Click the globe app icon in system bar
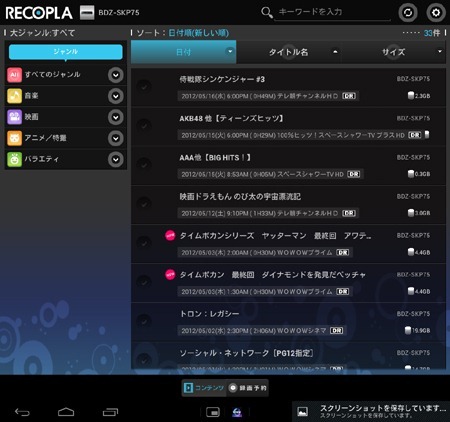 237,412
